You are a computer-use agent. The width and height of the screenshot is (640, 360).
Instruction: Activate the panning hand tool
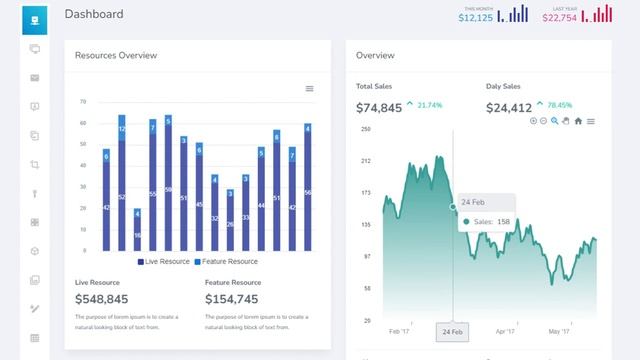(566, 121)
